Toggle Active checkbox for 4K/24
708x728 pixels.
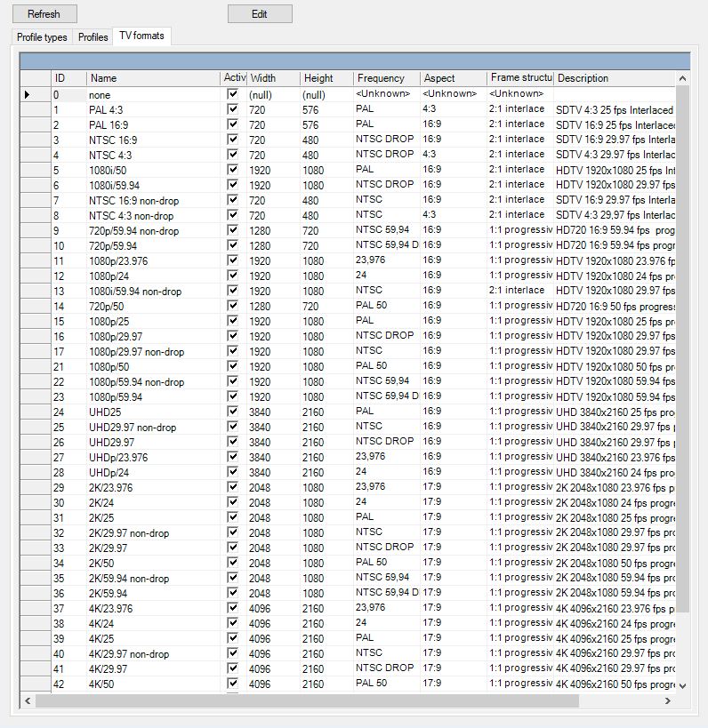233,623
